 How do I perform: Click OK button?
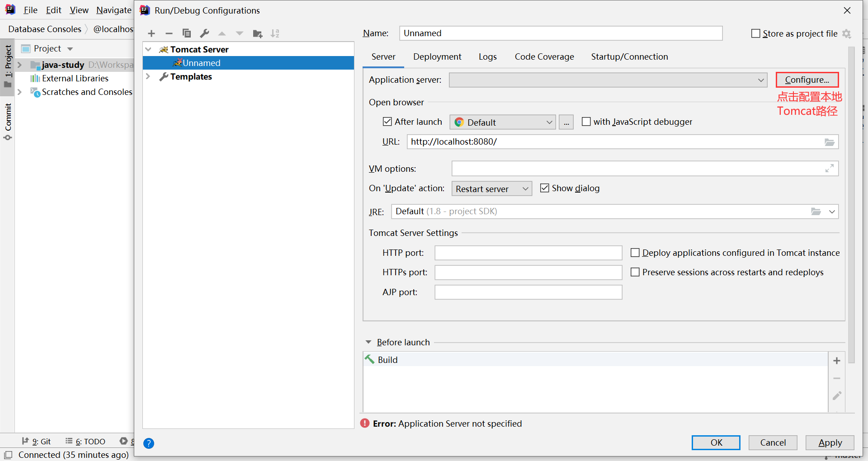[716, 442]
